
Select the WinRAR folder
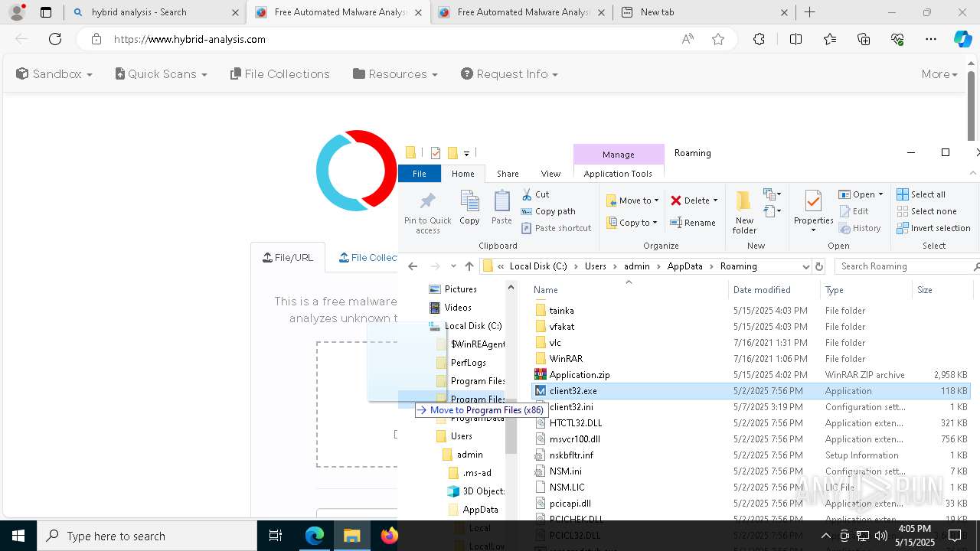566,359
